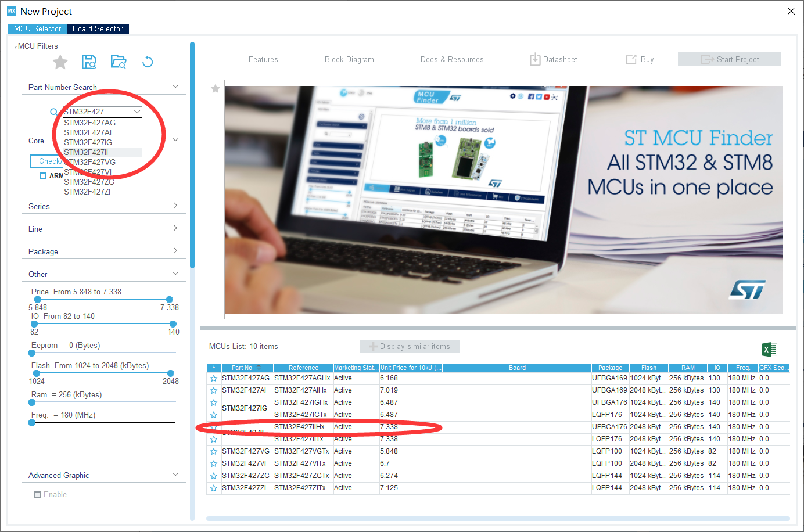Collapse the Other filter section
The height and width of the screenshot is (532, 804).
175,274
